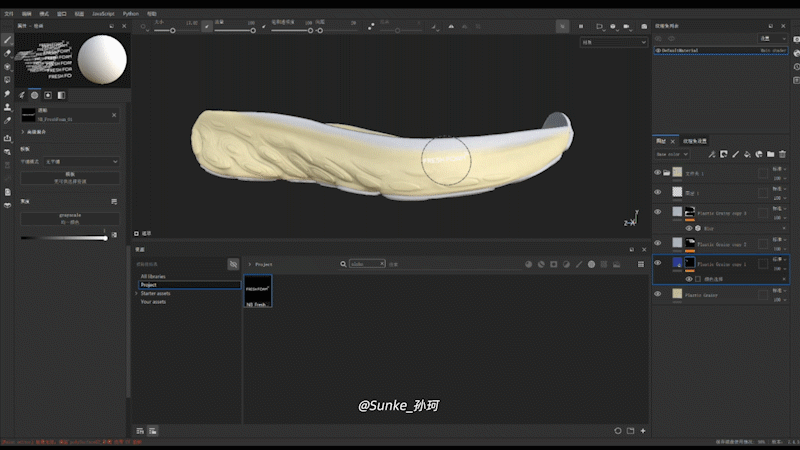Hide the bottom Plastic Grainy layer
This screenshot has width=800, height=450.
coord(658,294)
